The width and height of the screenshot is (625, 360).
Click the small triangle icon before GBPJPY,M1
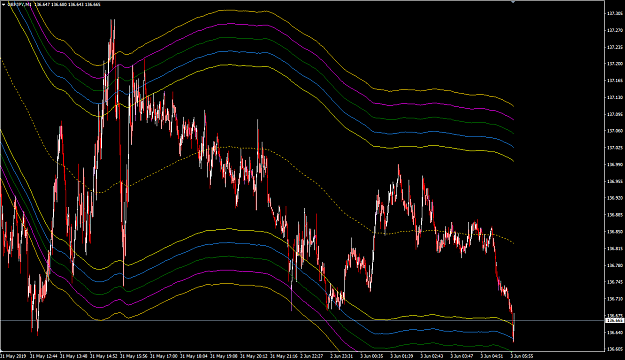pyautogui.click(x=4, y=4)
